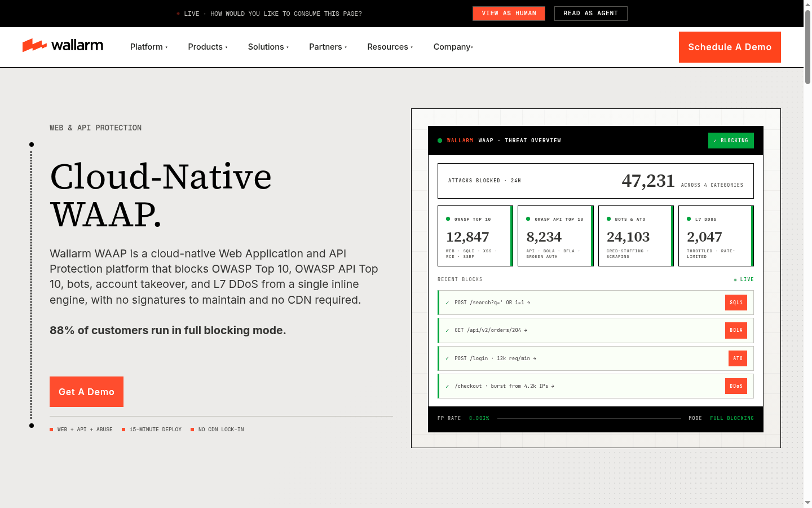Image resolution: width=812 pixels, height=508 pixels.
Task: Click the green Blocking status badge
Action: click(x=731, y=141)
